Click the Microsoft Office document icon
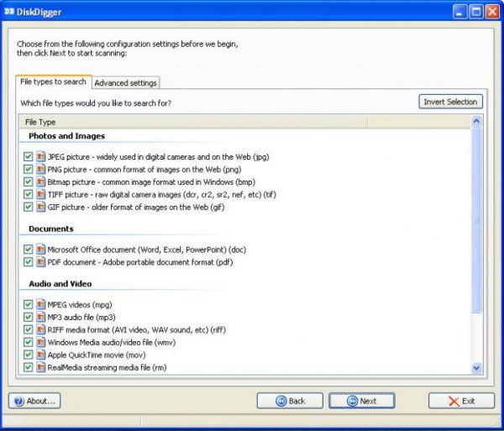Viewport: 504px width, 431px height. (x=40, y=250)
